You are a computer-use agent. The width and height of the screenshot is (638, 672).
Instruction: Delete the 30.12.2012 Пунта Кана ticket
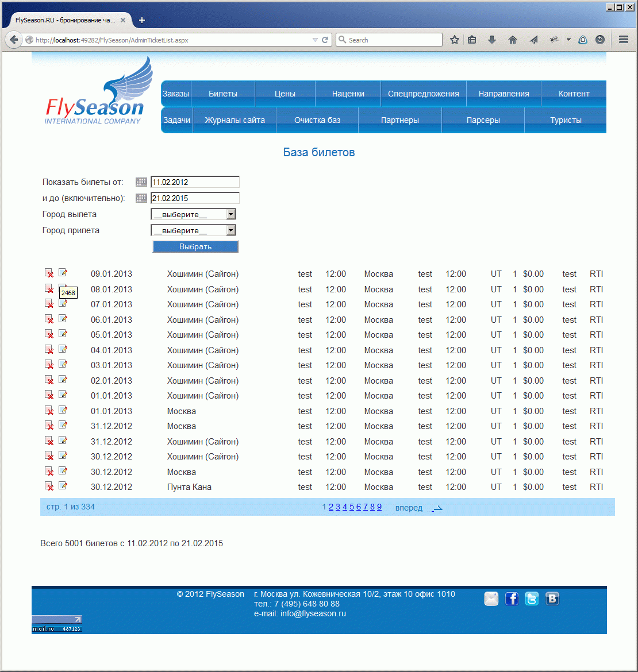click(x=49, y=486)
